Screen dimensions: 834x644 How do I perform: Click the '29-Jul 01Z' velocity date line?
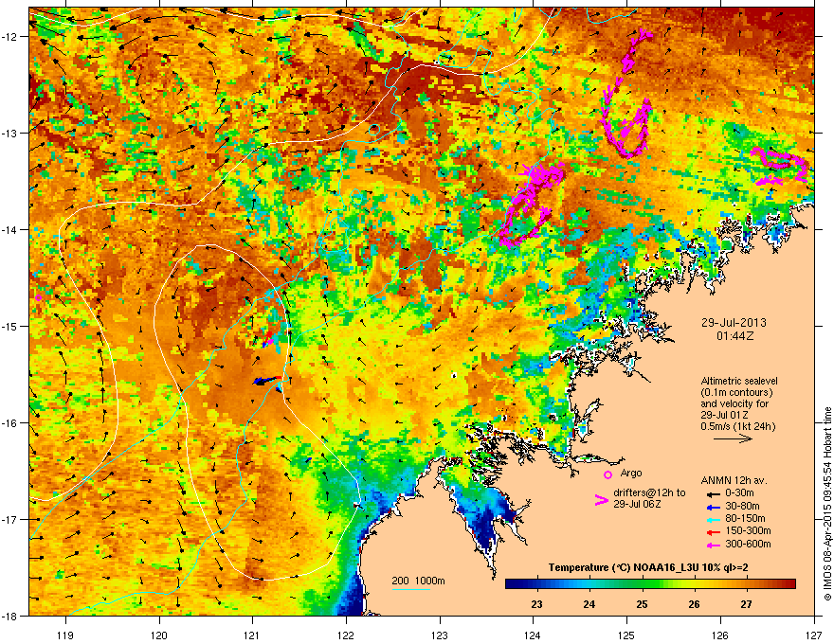click(725, 415)
